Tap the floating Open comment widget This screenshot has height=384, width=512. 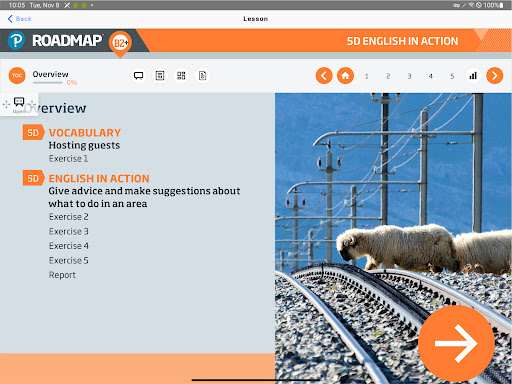[19, 104]
